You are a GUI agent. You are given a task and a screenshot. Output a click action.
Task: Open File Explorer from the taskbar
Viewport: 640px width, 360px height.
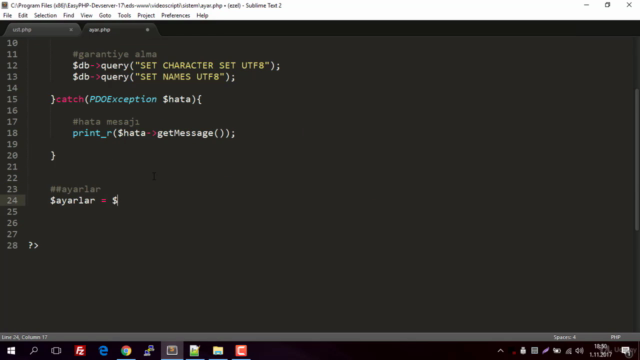[218, 351]
